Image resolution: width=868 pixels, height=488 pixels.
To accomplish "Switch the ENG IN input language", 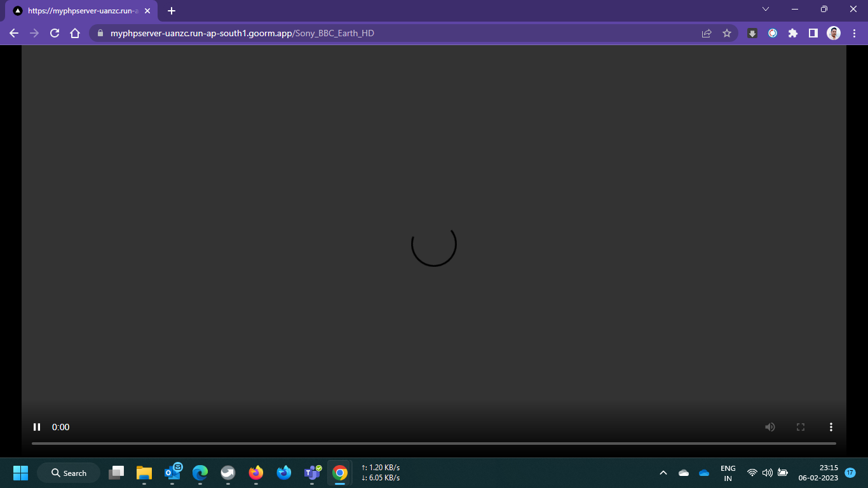I will tap(728, 473).
